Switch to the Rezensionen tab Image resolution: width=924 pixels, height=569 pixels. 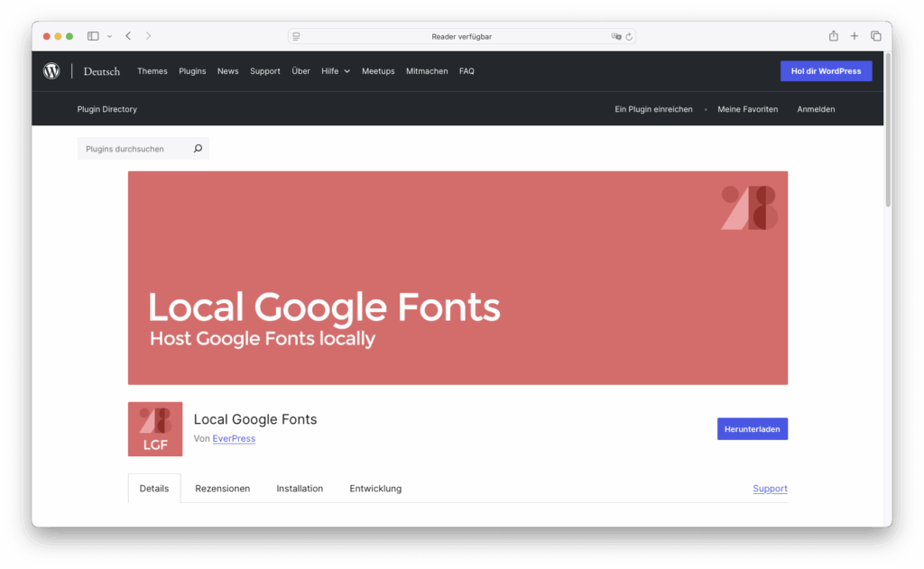[223, 489]
